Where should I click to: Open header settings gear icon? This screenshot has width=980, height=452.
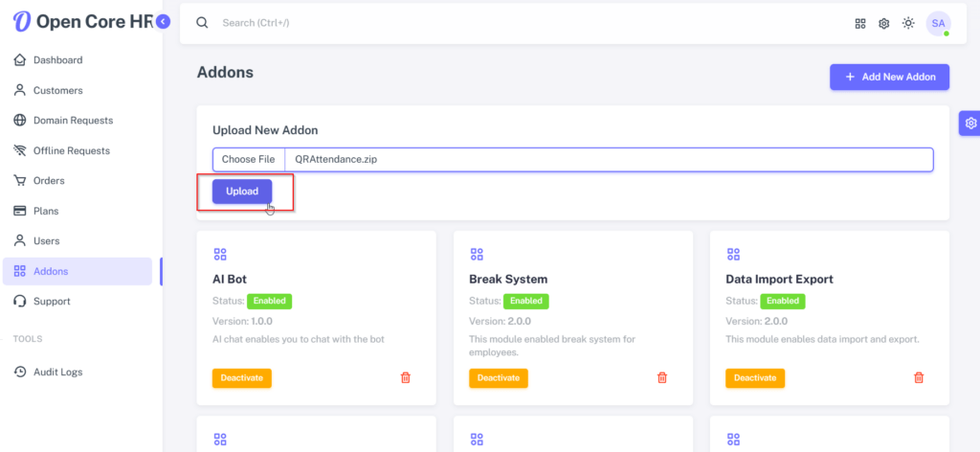coord(883,24)
